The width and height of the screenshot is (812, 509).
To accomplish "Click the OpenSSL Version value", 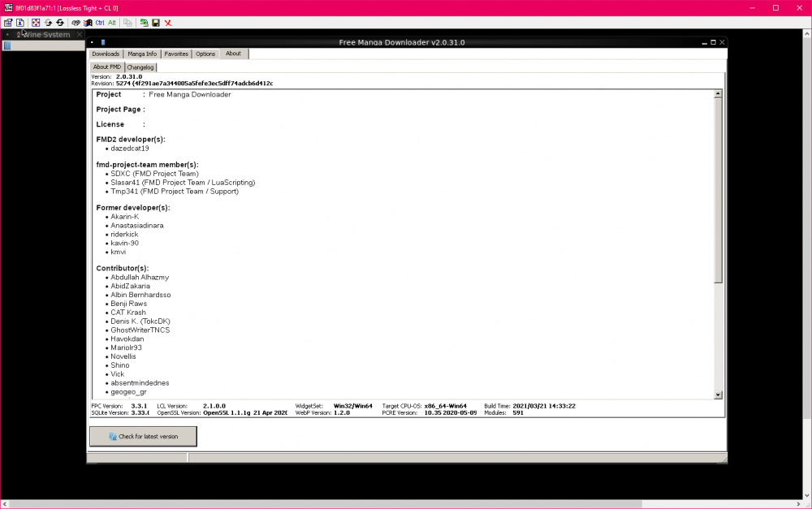I will pyautogui.click(x=245, y=413).
